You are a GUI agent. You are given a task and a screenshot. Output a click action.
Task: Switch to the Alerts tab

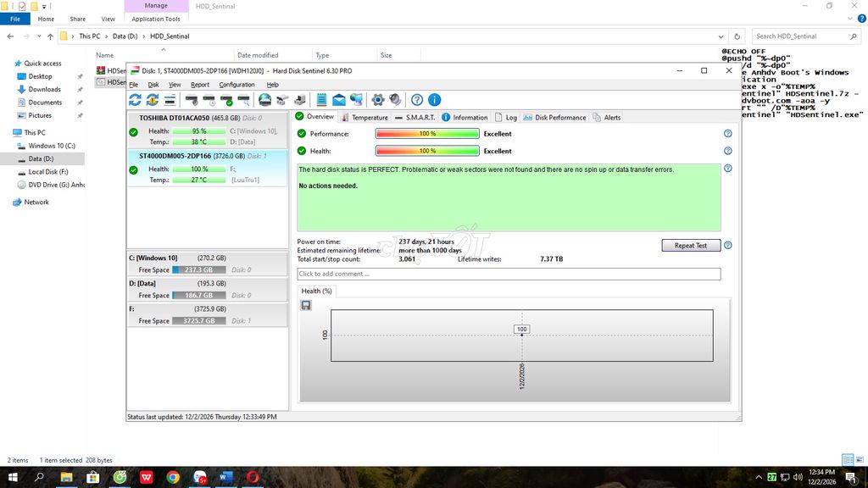pos(607,117)
